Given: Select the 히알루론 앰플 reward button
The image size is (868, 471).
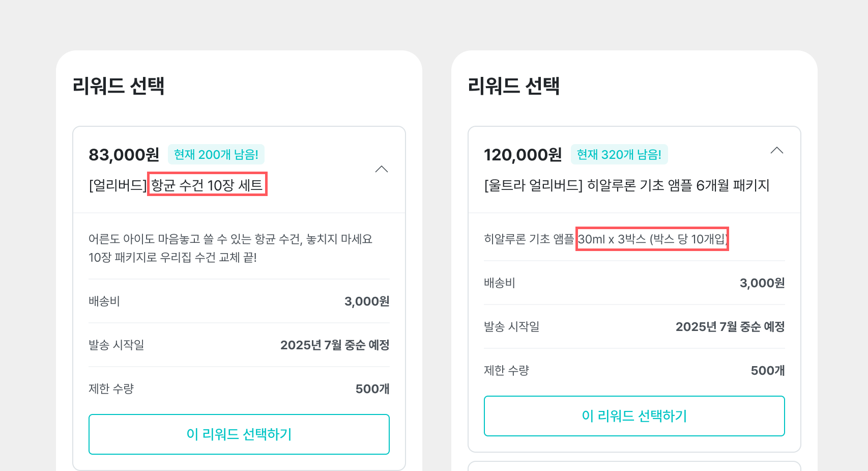Looking at the screenshot, I should (x=634, y=416).
